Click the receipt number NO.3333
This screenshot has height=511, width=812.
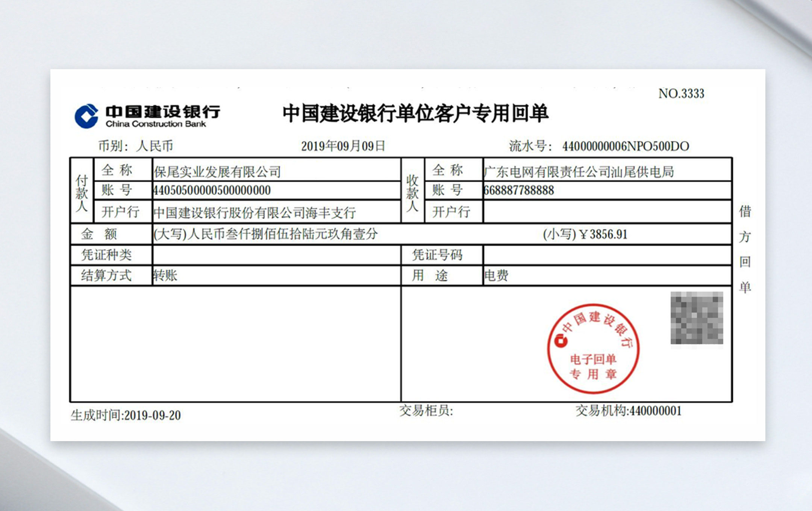681,94
